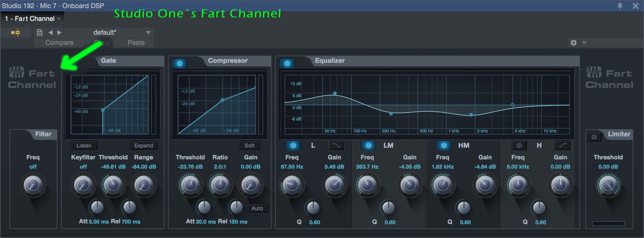The image size is (644, 238).
Task: Click the compressor knee point on graph
Action: (222, 100)
